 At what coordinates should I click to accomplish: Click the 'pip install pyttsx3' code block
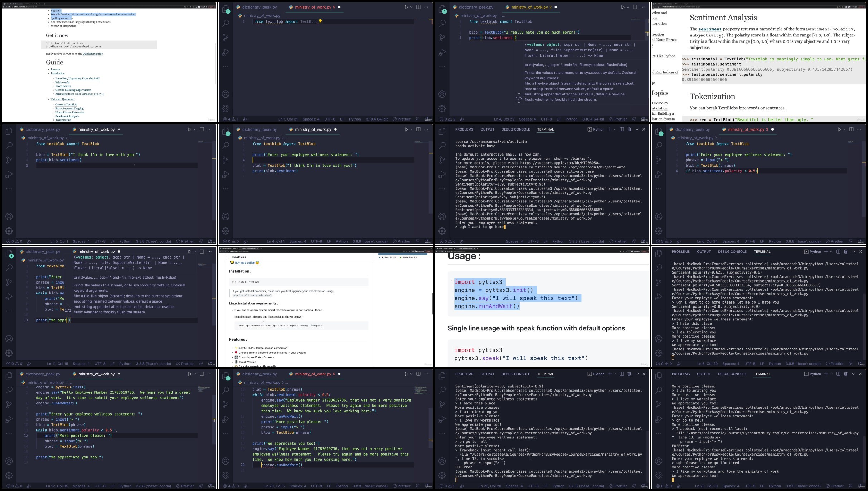coord(299,282)
